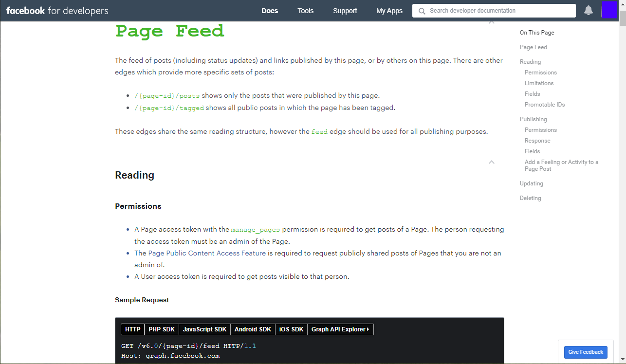The image size is (626, 364).
Task: Follow the feed edge link
Action: coord(319,132)
